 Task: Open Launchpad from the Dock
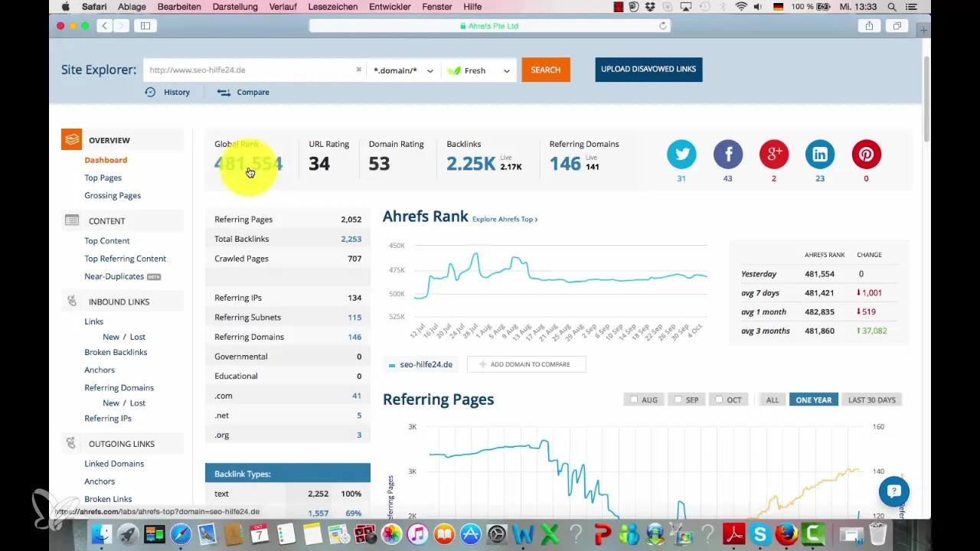(x=128, y=533)
